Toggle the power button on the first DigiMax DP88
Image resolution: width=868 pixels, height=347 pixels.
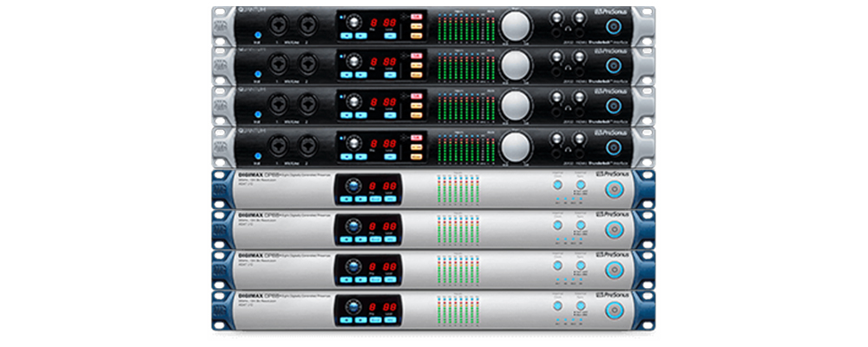tap(614, 189)
